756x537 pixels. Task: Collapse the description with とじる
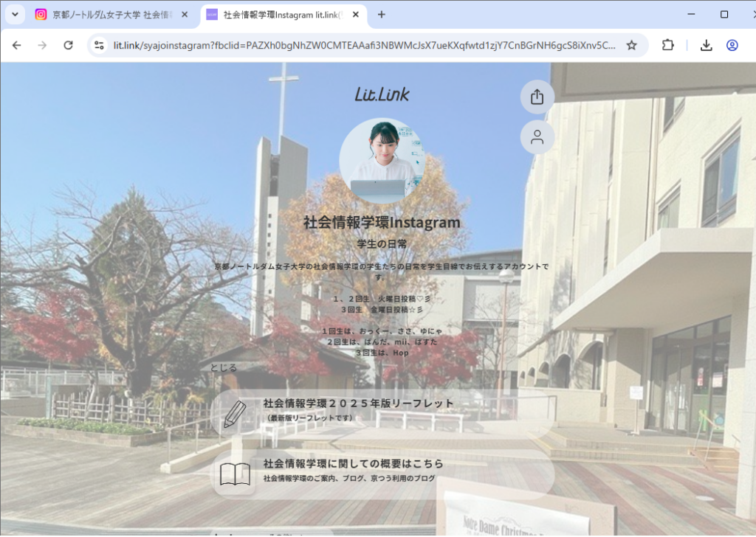tap(223, 368)
